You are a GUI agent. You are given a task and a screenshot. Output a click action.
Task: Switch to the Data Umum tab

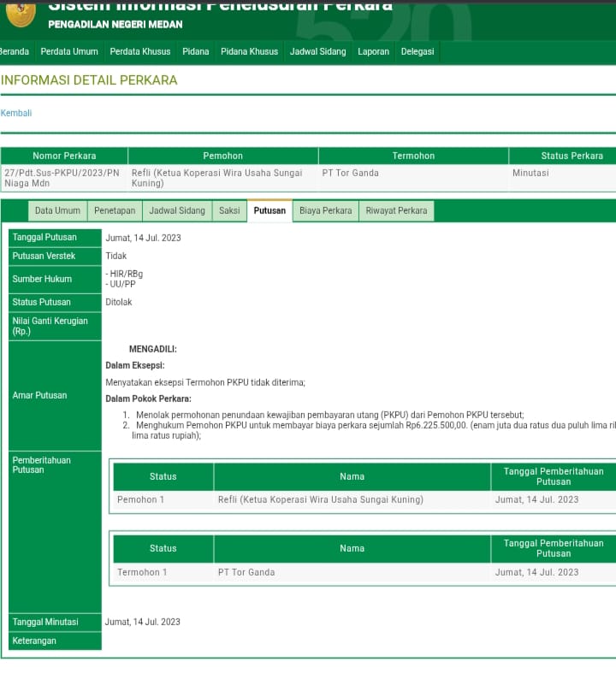pyautogui.click(x=57, y=210)
